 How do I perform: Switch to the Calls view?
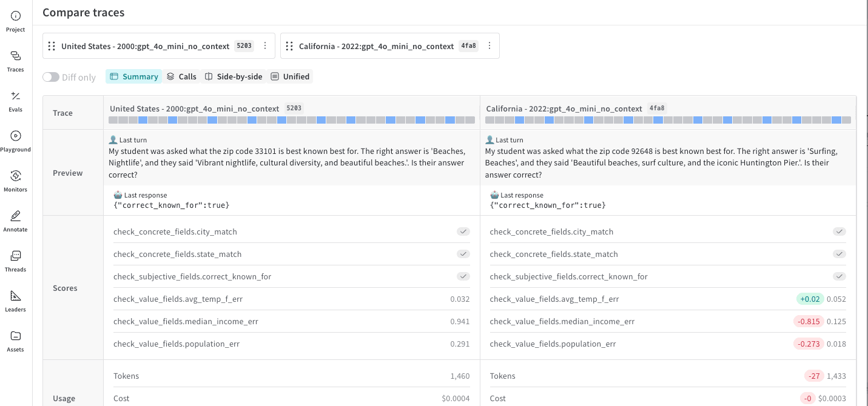point(181,76)
